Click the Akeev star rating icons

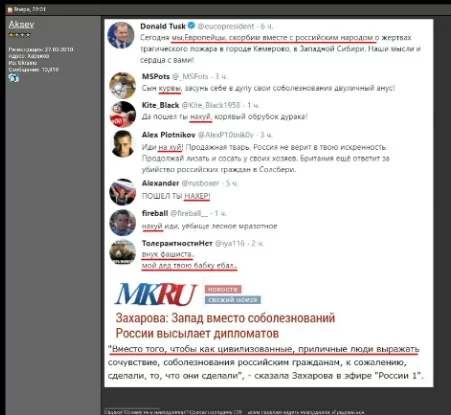pos(19,35)
